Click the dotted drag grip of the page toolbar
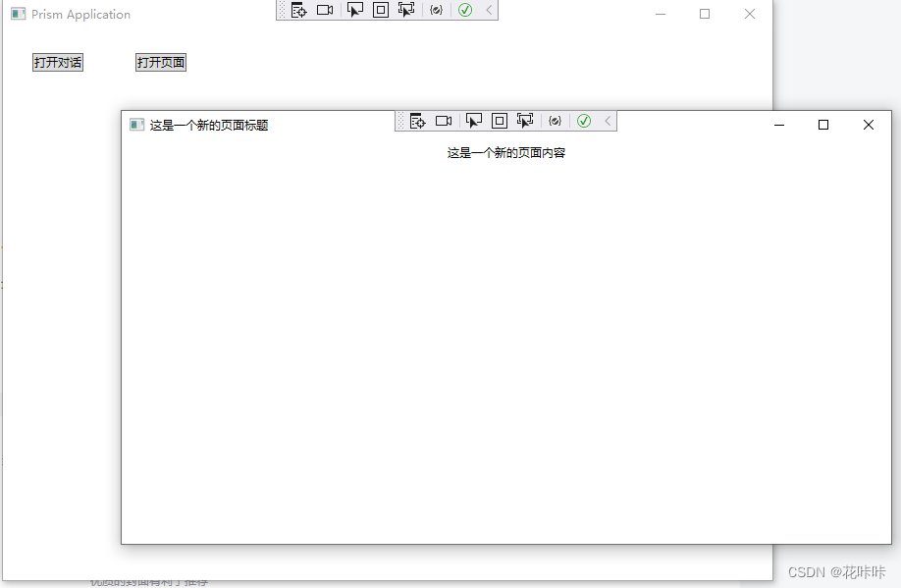Screen dimensions: 901x588 click(x=400, y=121)
